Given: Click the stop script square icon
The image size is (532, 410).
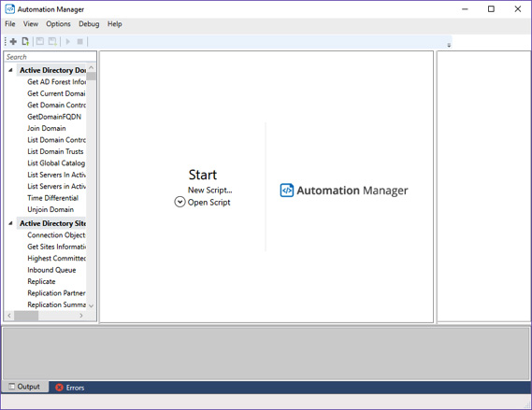Looking at the screenshot, I should [80, 42].
